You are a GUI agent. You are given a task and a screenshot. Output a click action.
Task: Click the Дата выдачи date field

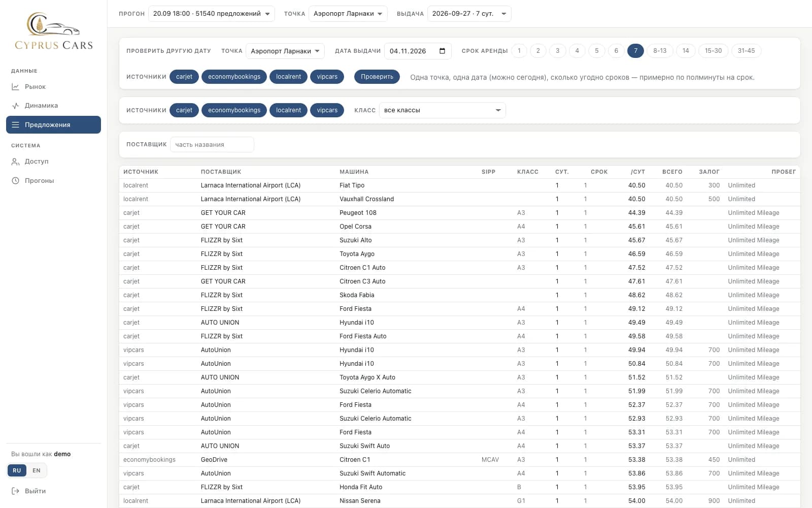pyautogui.click(x=418, y=51)
